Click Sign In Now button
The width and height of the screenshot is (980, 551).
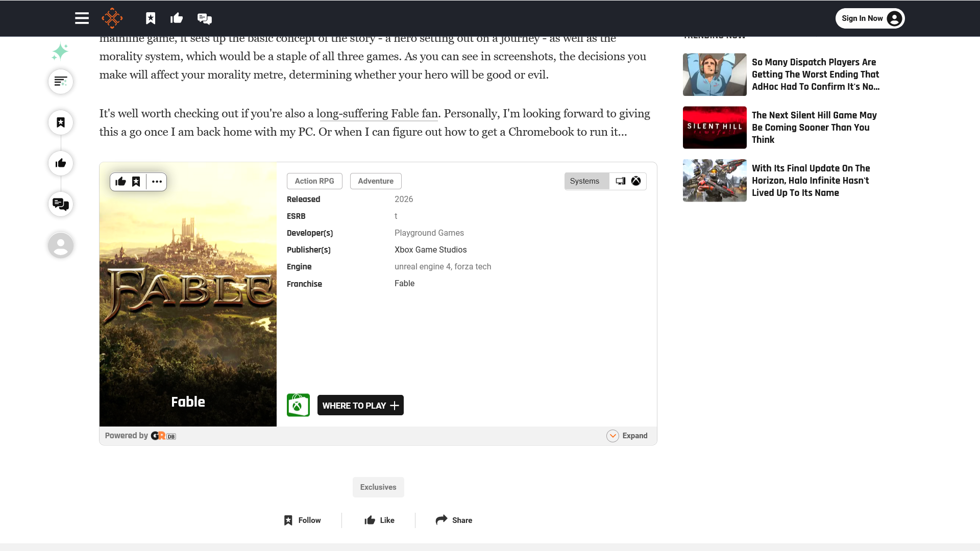[x=870, y=18]
